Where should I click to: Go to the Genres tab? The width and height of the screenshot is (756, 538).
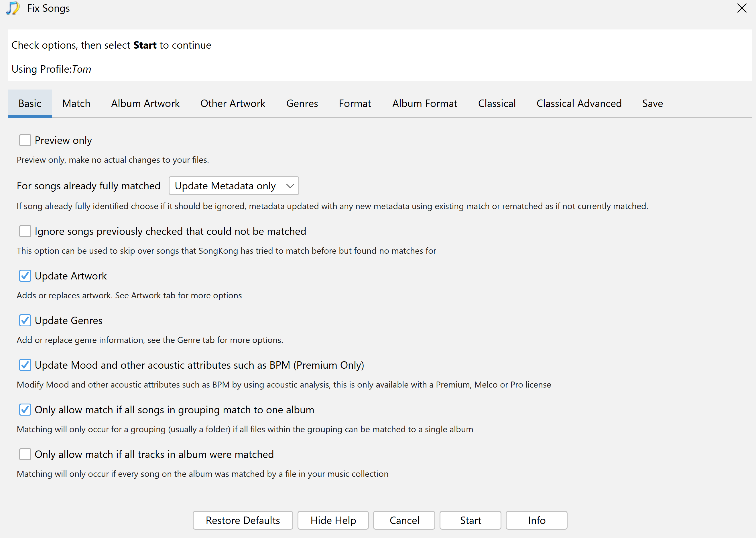point(302,103)
